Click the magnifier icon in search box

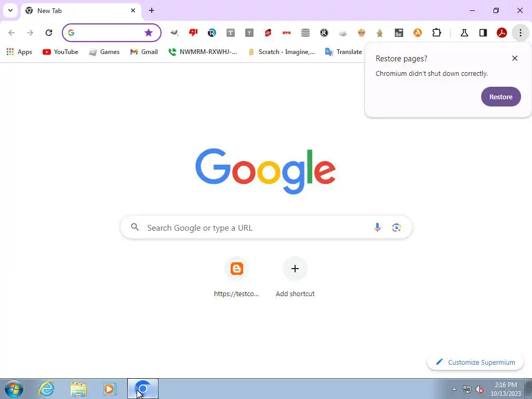coord(135,227)
